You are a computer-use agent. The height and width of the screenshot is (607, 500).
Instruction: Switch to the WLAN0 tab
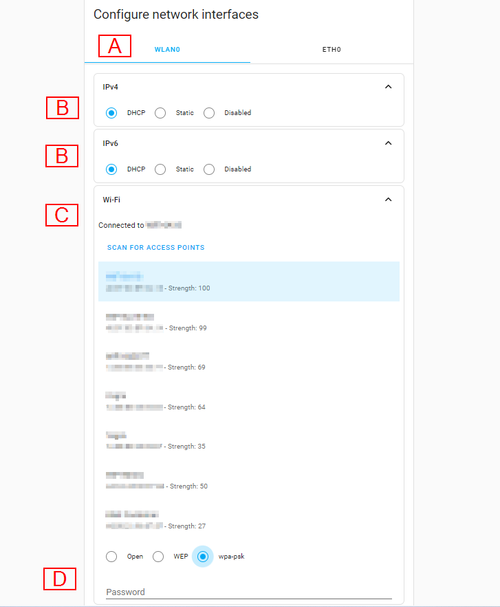[167, 50]
